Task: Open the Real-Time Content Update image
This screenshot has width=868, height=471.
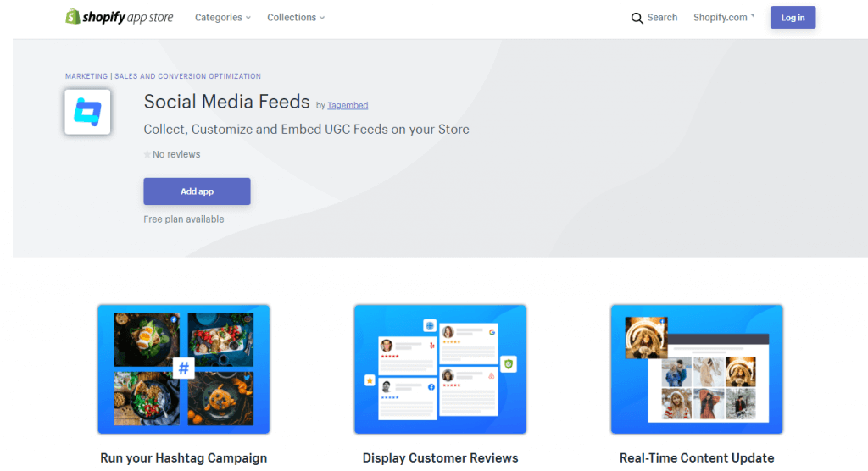Action: point(697,369)
